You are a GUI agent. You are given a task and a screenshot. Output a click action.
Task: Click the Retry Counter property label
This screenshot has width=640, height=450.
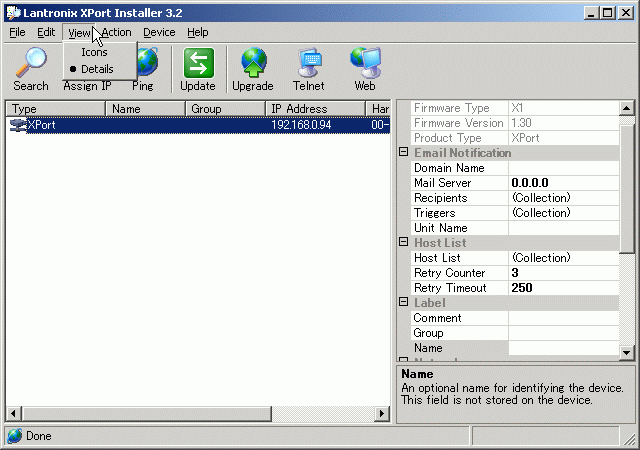[x=449, y=273]
